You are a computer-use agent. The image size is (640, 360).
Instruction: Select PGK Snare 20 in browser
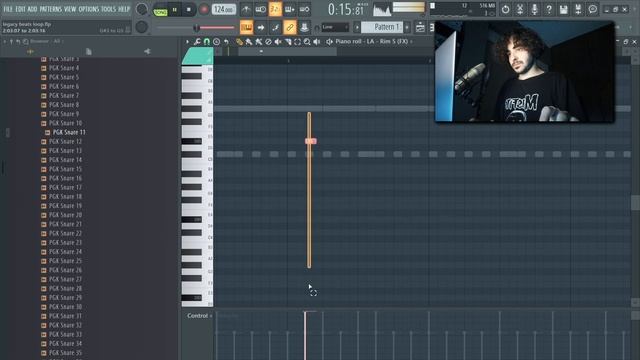(x=65, y=215)
